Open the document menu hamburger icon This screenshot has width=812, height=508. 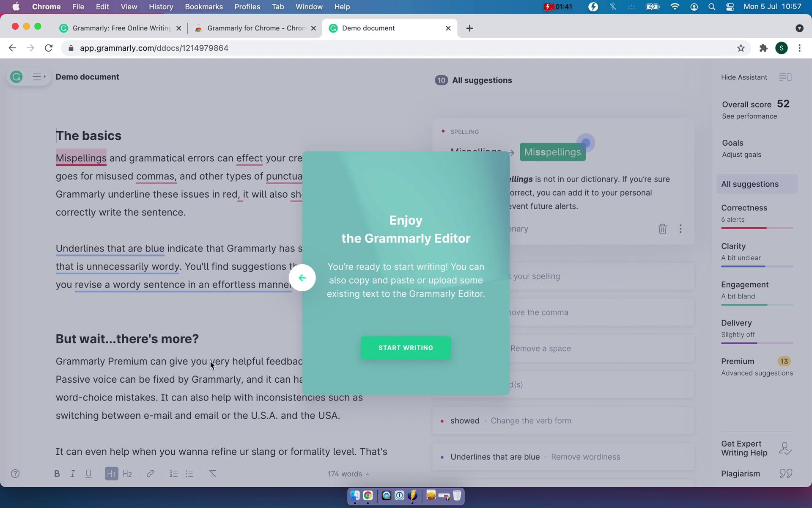(38, 77)
